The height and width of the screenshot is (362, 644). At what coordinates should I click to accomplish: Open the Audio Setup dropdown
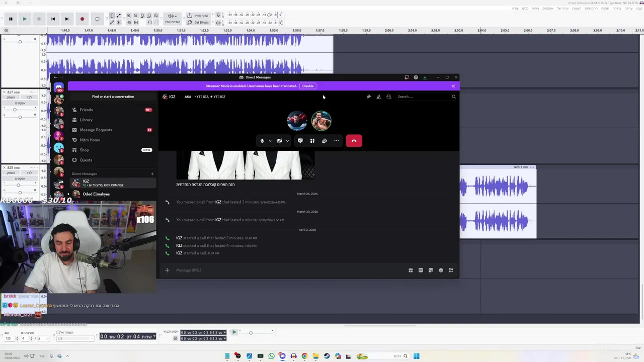tap(173, 19)
